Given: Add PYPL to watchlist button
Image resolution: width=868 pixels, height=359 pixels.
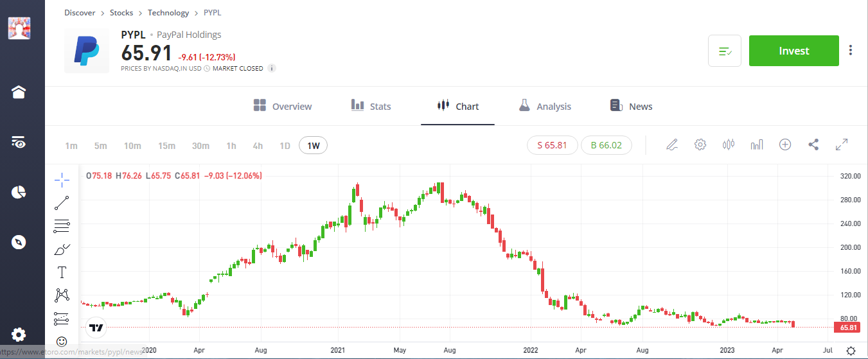Looking at the screenshot, I should click(725, 51).
